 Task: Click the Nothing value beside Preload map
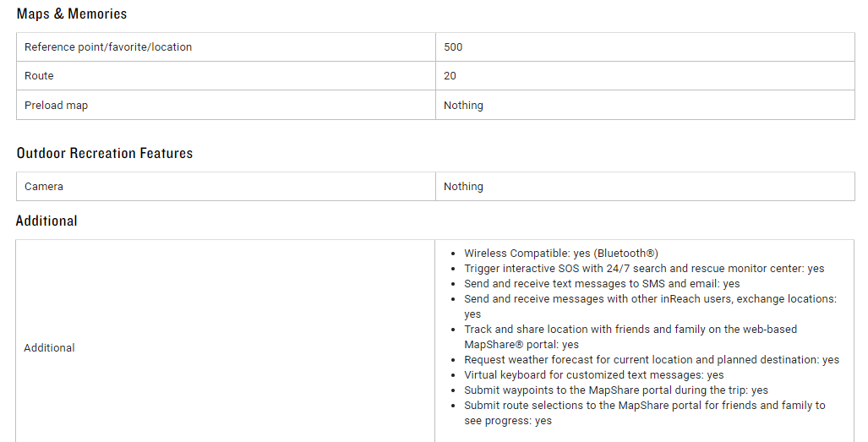[463, 106]
